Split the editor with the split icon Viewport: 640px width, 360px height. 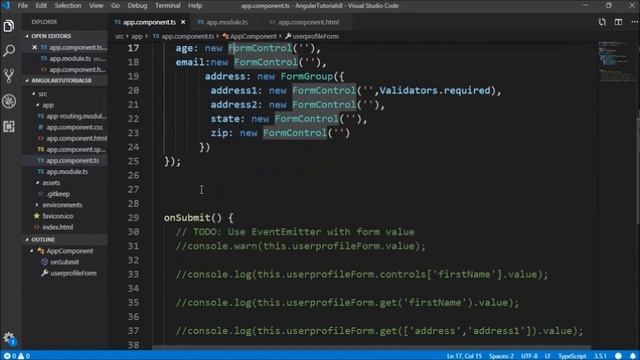click(618, 22)
